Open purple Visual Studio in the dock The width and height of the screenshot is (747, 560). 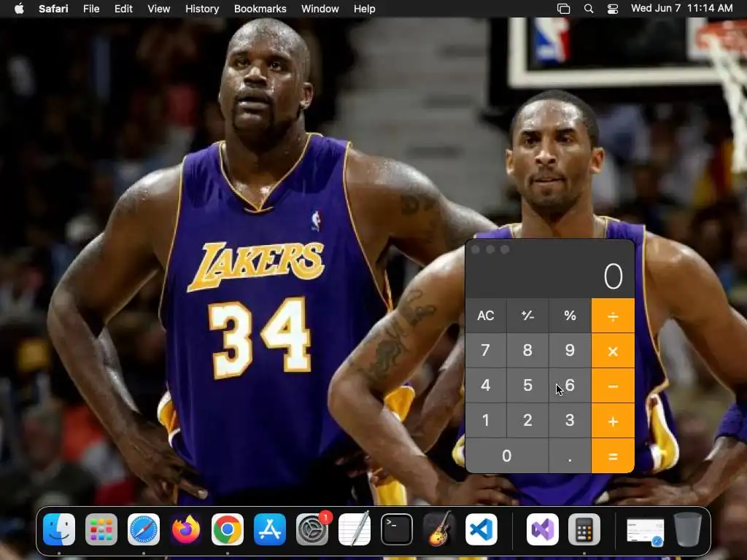tap(543, 529)
